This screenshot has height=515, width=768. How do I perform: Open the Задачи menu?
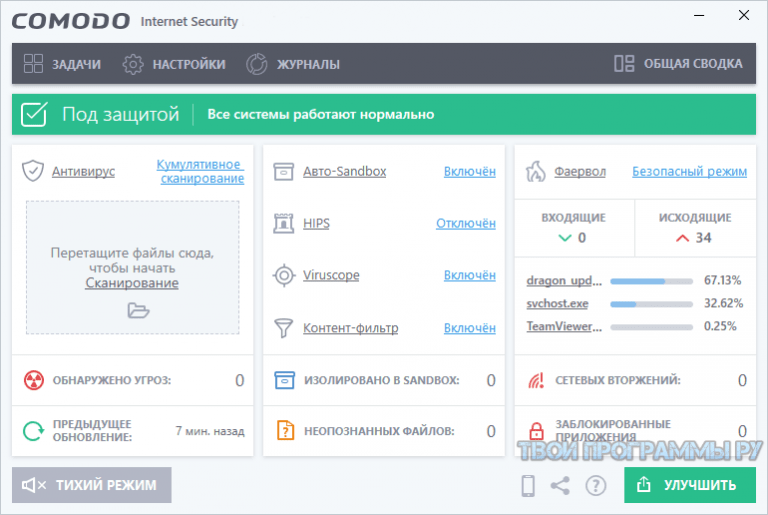62,64
